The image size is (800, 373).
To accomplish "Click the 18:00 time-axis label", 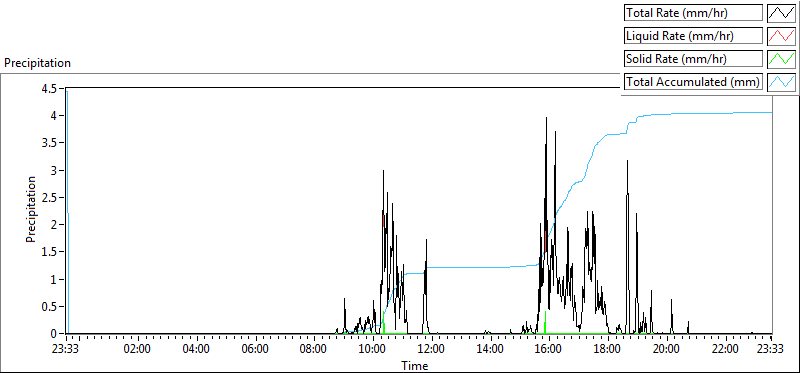I will click(608, 350).
